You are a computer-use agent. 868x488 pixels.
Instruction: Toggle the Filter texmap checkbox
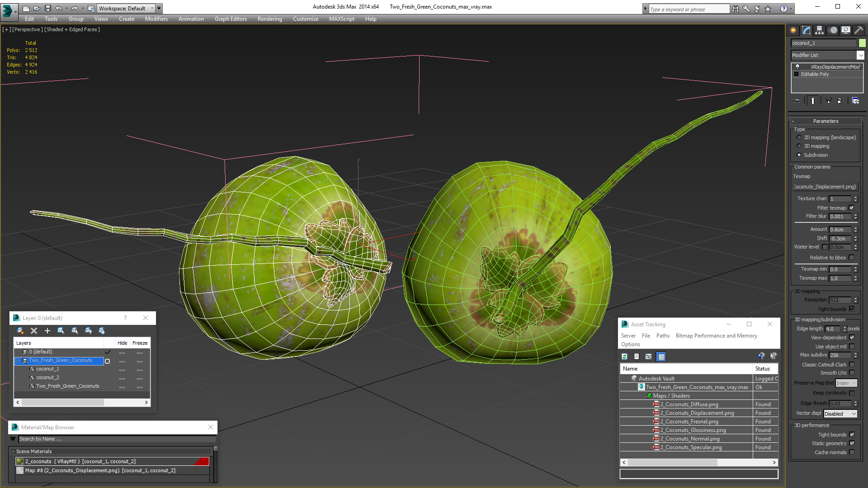[x=852, y=208]
